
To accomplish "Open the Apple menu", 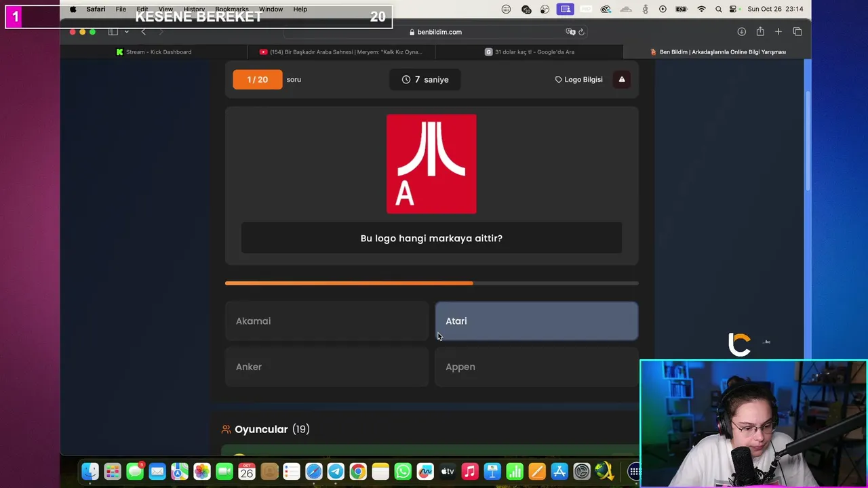I will 73,9.
